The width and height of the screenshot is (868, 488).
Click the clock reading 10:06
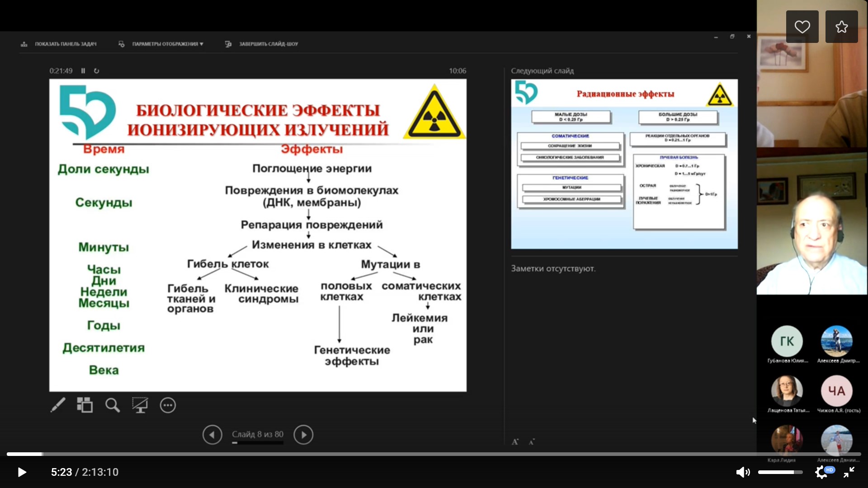[x=458, y=71]
